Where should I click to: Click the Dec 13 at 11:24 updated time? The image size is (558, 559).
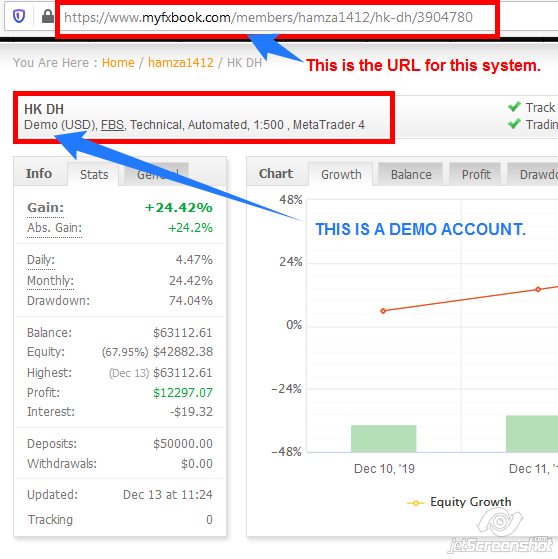click(x=168, y=495)
